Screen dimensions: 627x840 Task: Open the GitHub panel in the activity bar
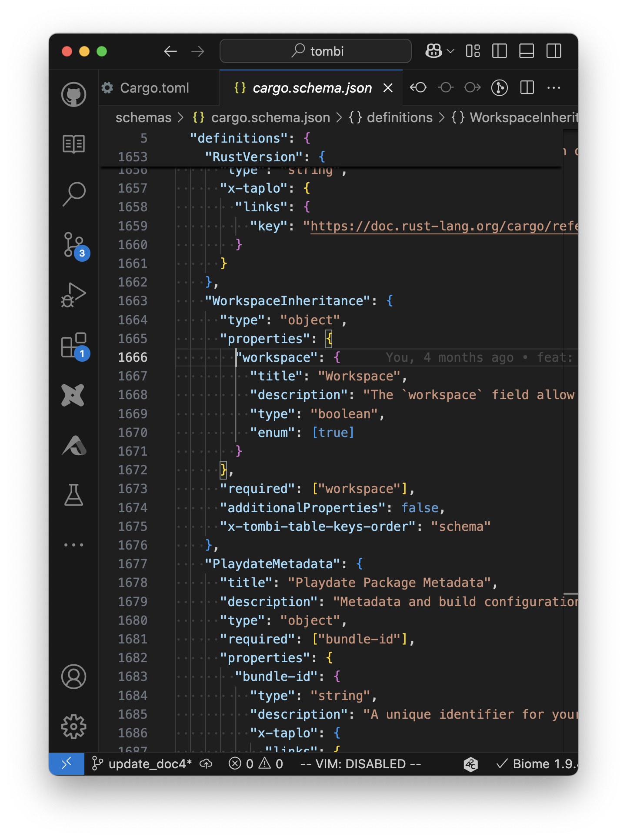point(73,94)
